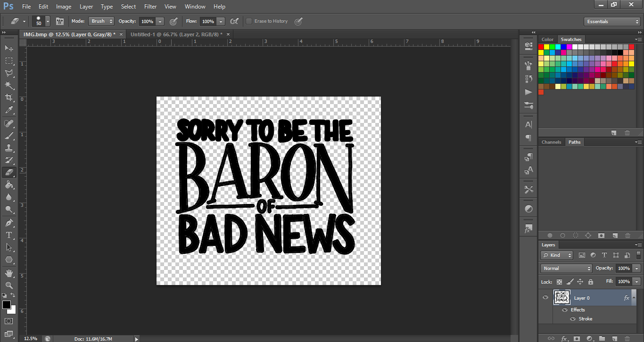The width and height of the screenshot is (644, 342).
Task: Select the Polygon shape tool
Action: pos(9,260)
